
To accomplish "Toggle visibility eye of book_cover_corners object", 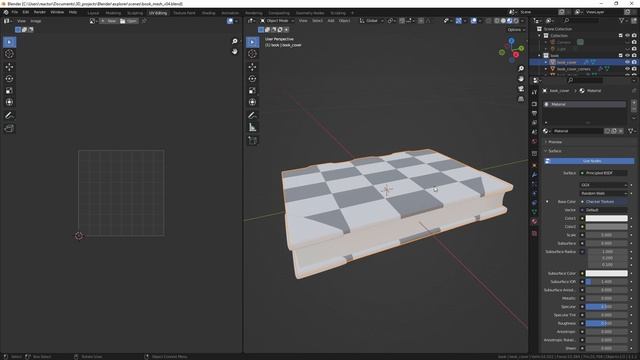I will 627,69.
